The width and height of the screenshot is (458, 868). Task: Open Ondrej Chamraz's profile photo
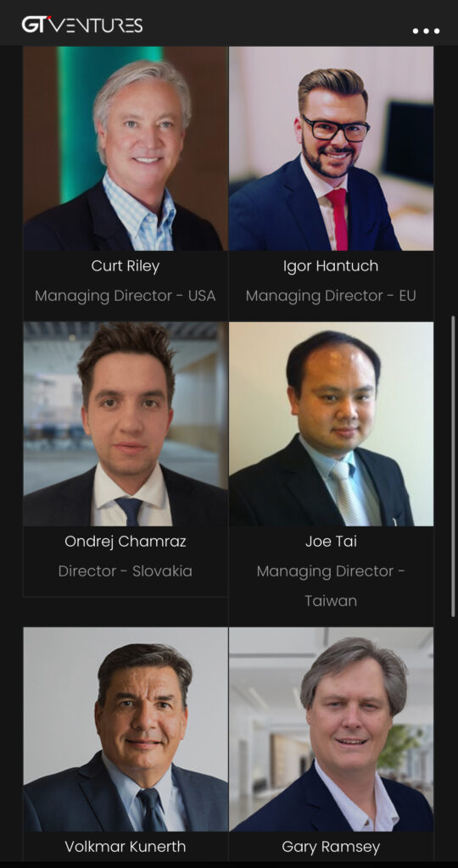tap(126, 424)
